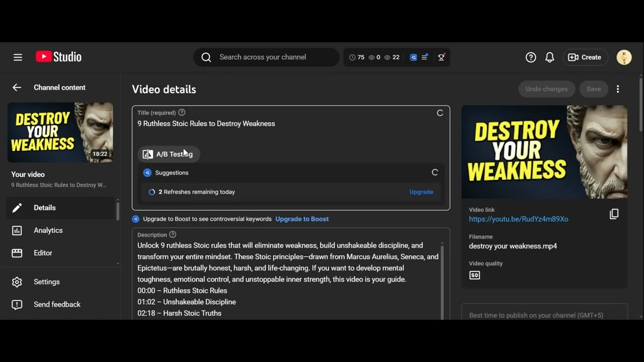Click Send feedback in sidebar
Screen dimensions: 644x362
coord(60,305)
